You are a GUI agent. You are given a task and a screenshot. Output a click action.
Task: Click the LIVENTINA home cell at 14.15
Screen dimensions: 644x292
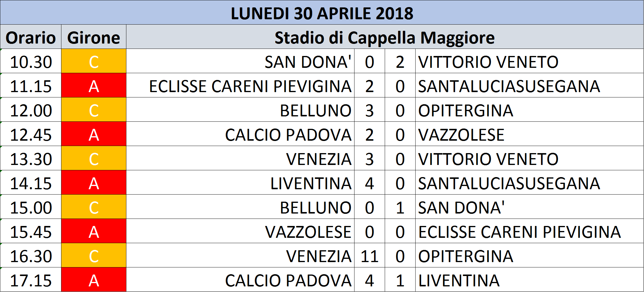click(240, 182)
